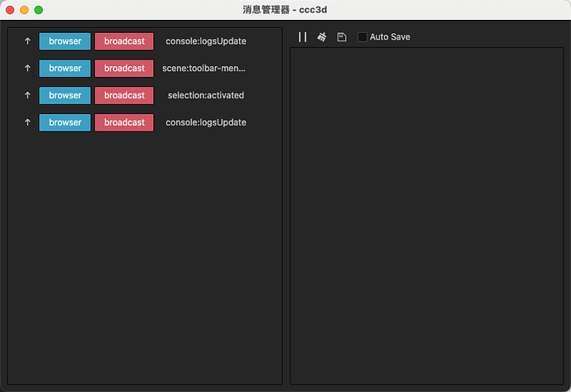The image size is (571, 392).
Task: Click inside the empty message detail panel
Action: click(x=427, y=216)
